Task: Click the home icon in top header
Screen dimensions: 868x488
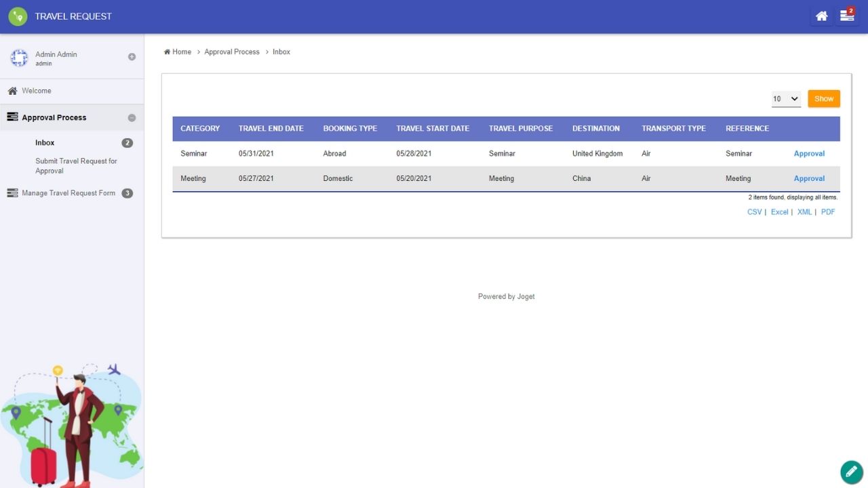Action: coord(821,16)
